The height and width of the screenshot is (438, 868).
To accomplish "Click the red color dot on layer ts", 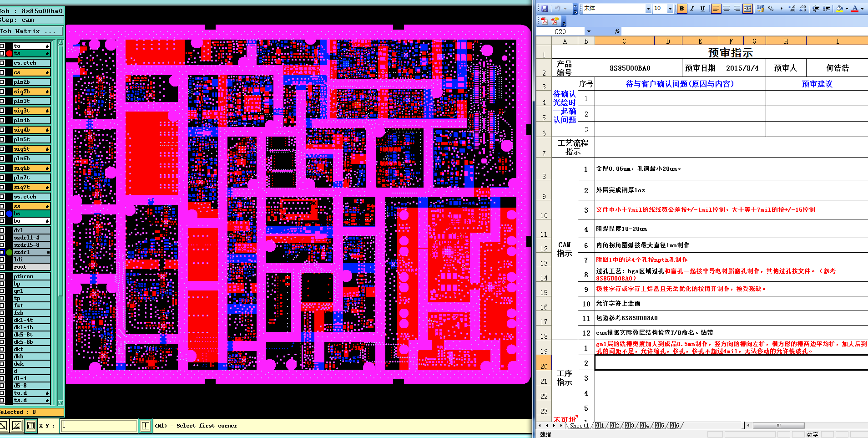I will (9, 53).
